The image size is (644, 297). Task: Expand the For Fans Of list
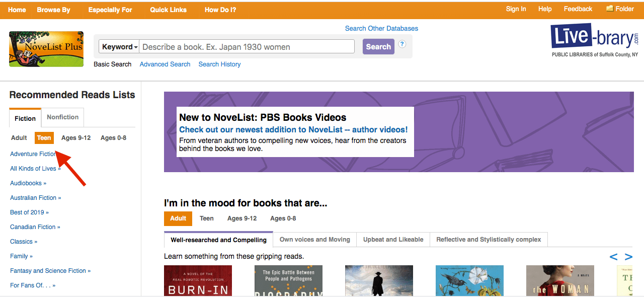(x=33, y=285)
